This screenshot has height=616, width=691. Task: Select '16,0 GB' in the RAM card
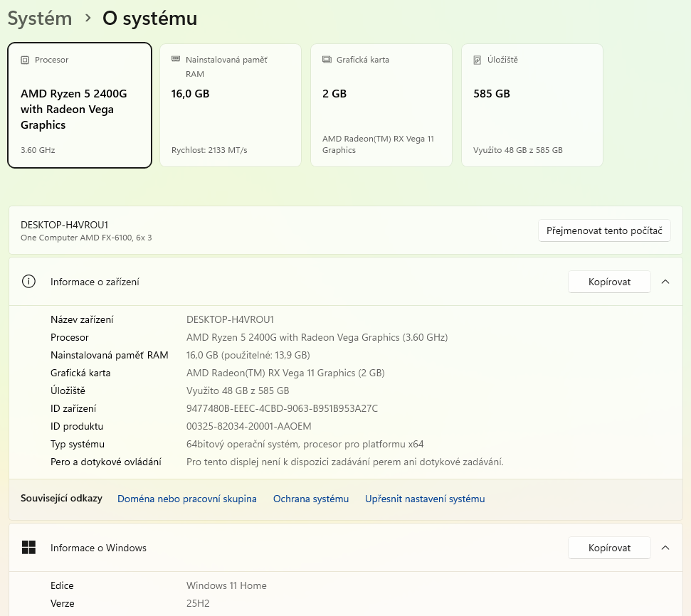coord(191,94)
